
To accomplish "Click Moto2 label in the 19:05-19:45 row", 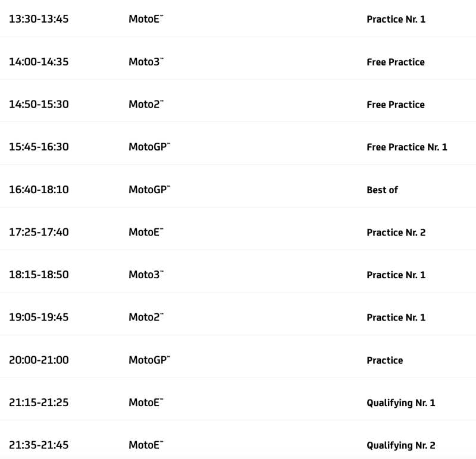I will click(145, 317).
